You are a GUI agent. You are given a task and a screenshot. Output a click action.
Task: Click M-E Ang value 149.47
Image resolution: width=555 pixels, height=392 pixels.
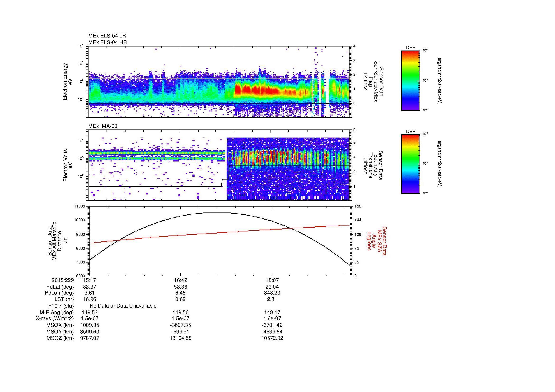[x=272, y=312]
